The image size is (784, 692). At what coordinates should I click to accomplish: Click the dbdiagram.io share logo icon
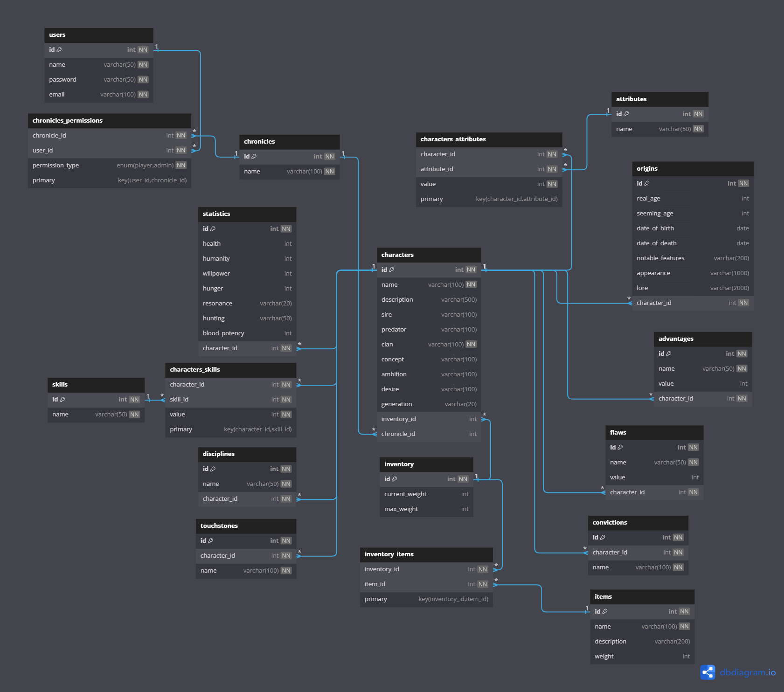(708, 672)
